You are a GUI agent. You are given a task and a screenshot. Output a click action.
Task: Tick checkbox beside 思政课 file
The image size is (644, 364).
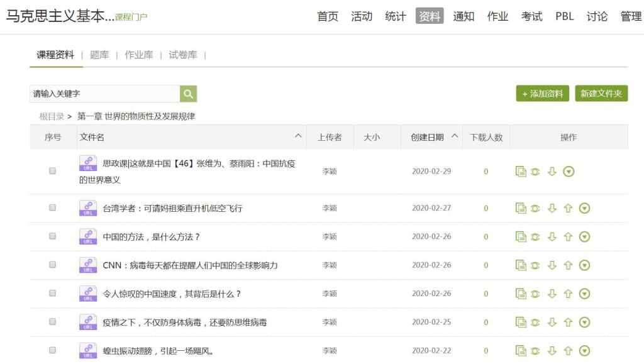point(52,171)
